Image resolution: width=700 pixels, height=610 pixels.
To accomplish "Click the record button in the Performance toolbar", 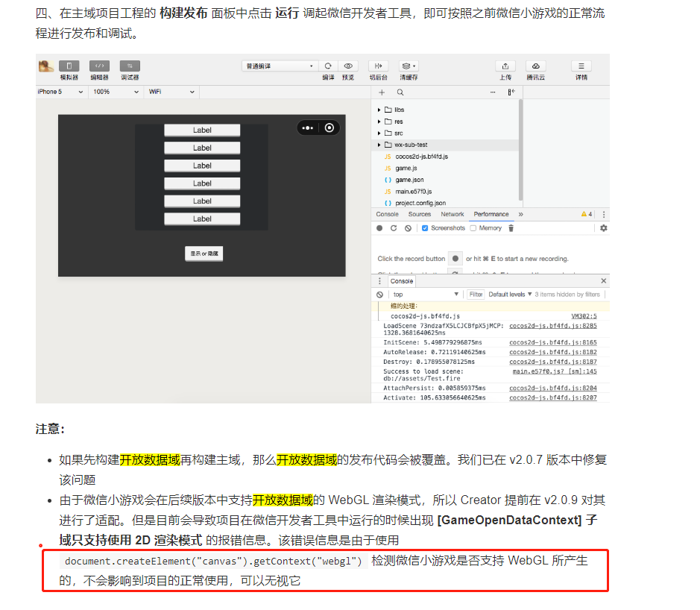I will coord(379,228).
